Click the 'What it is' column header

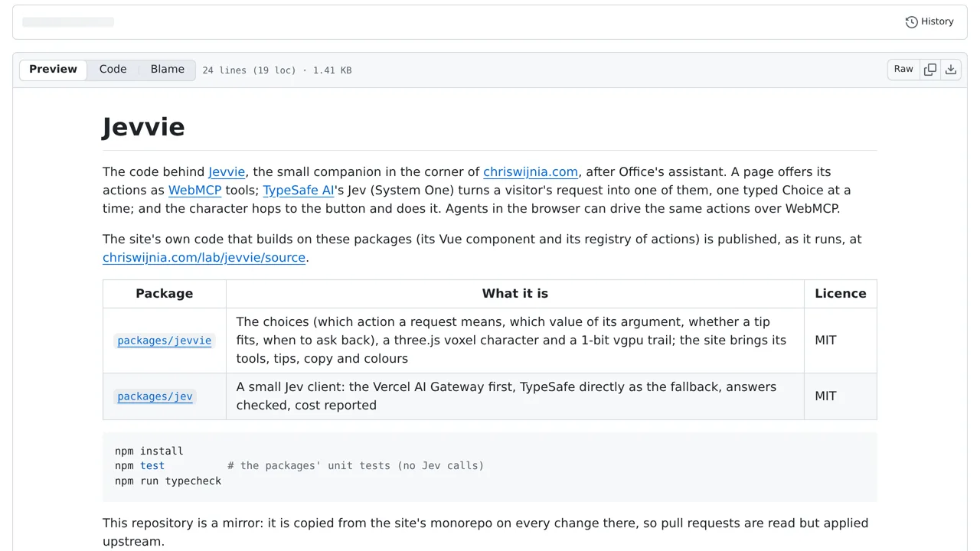point(515,294)
